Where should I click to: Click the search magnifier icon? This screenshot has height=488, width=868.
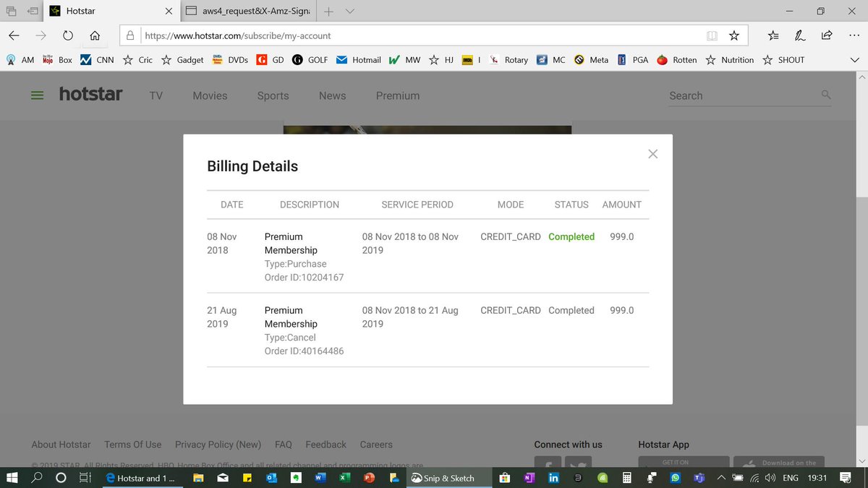tap(826, 95)
